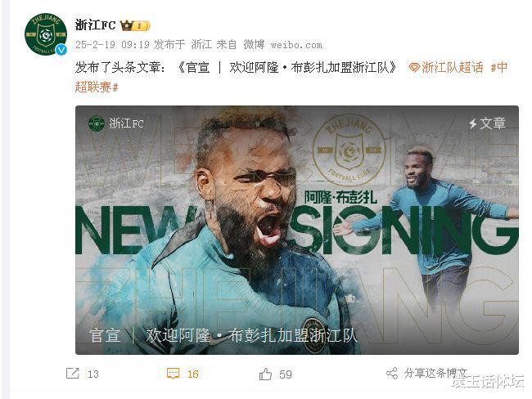Open the comments icon showing 16
The height and width of the screenshot is (399, 532).
point(173,374)
